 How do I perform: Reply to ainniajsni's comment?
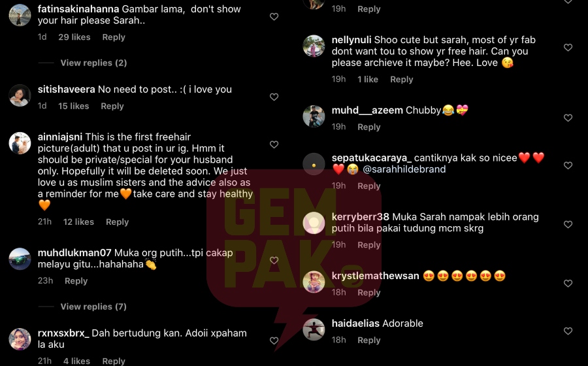(x=117, y=222)
